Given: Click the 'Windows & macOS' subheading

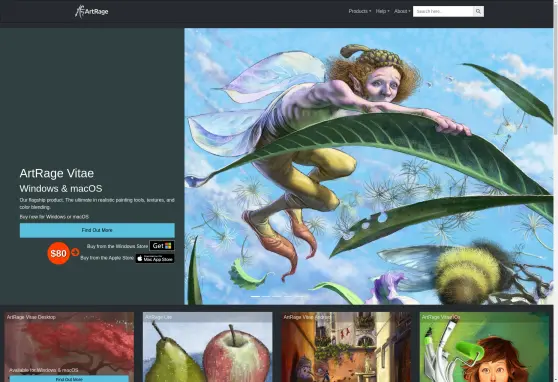Looking at the screenshot, I should pyautogui.click(x=61, y=188).
